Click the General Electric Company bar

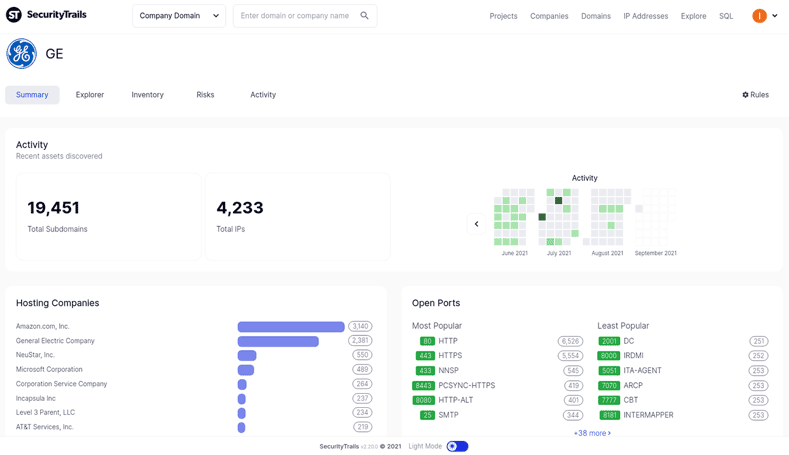pyautogui.click(x=278, y=341)
